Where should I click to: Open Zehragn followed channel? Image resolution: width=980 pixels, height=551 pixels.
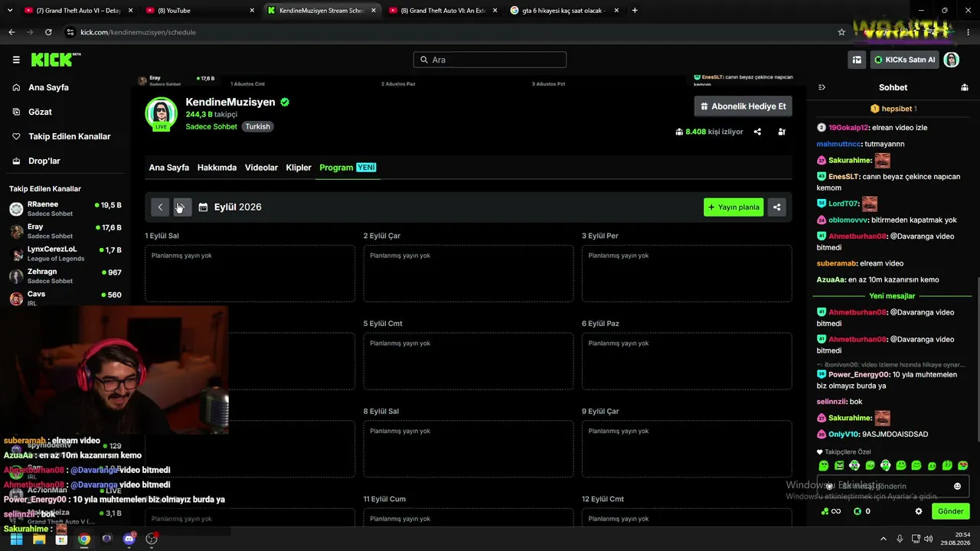click(x=65, y=275)
